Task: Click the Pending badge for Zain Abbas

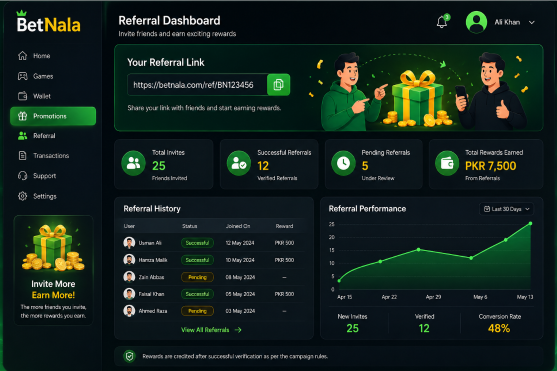Action: click(197, 277)
